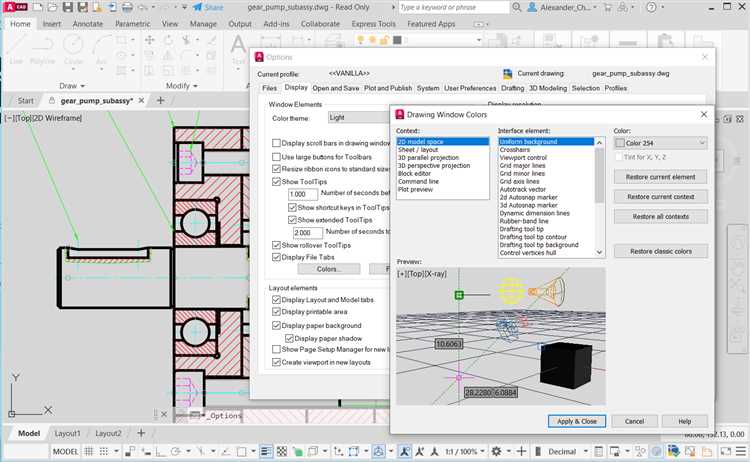The image size is (750, 462).
Task: Uncheck Show shortcut keys in ToolTips
Action: coord(292,208)
